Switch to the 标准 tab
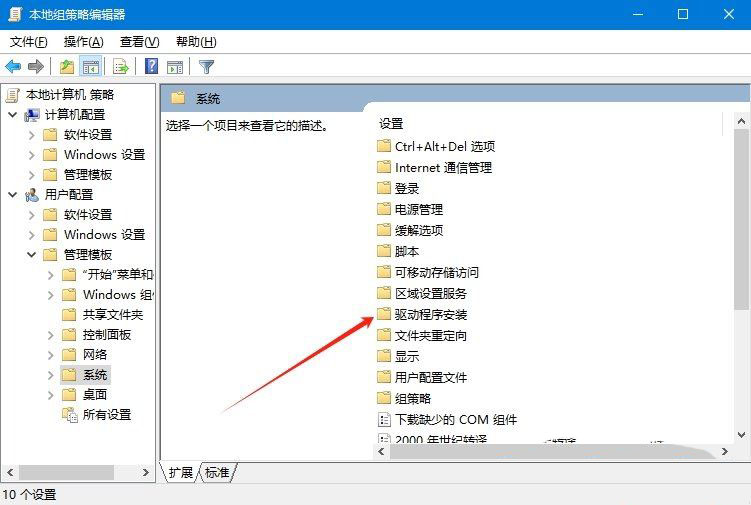 point(217,472)
